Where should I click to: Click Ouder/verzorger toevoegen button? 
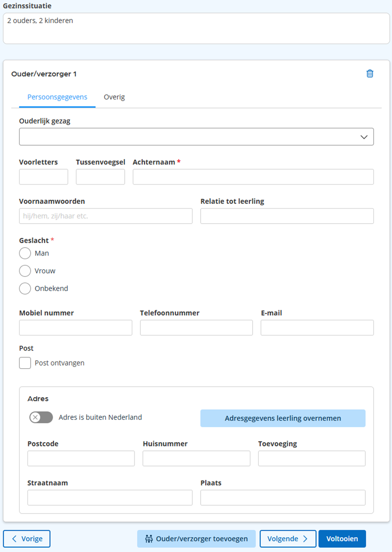(x=196, y=539)
